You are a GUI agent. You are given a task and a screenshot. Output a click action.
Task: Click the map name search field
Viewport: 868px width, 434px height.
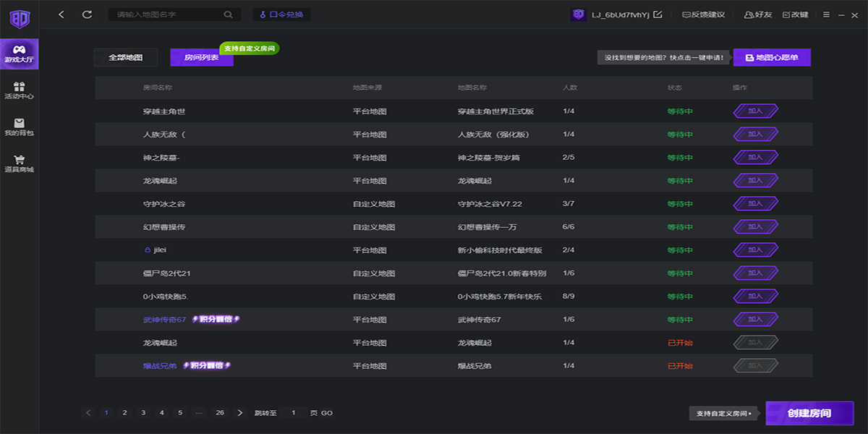tap(166, 14)
